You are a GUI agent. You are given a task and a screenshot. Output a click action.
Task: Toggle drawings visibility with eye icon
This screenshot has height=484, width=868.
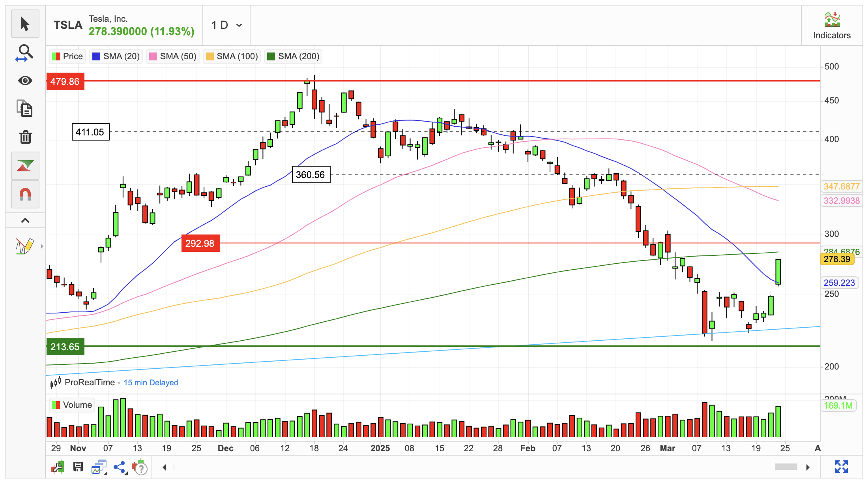[x=25, y=81]
